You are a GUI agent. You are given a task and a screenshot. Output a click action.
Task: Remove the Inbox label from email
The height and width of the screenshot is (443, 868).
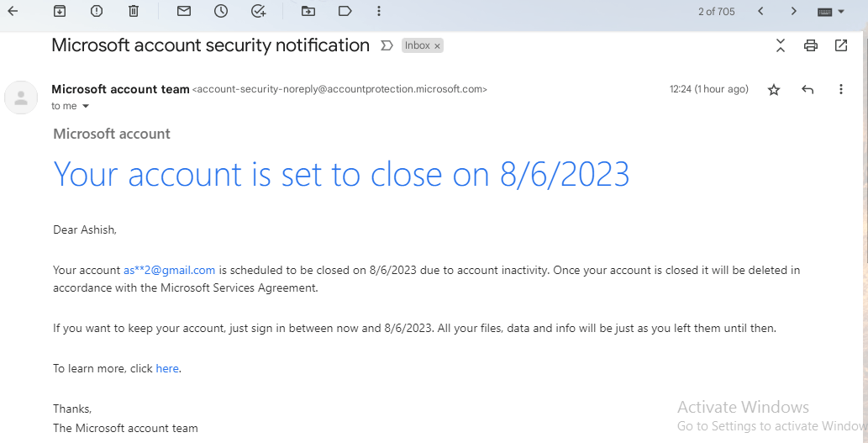click(x=437, y=45)
